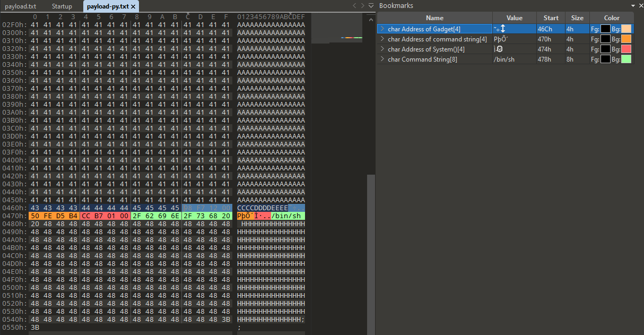
Task: Pick the red Bg swatch for Address of System()
Action: pos(626,49)
